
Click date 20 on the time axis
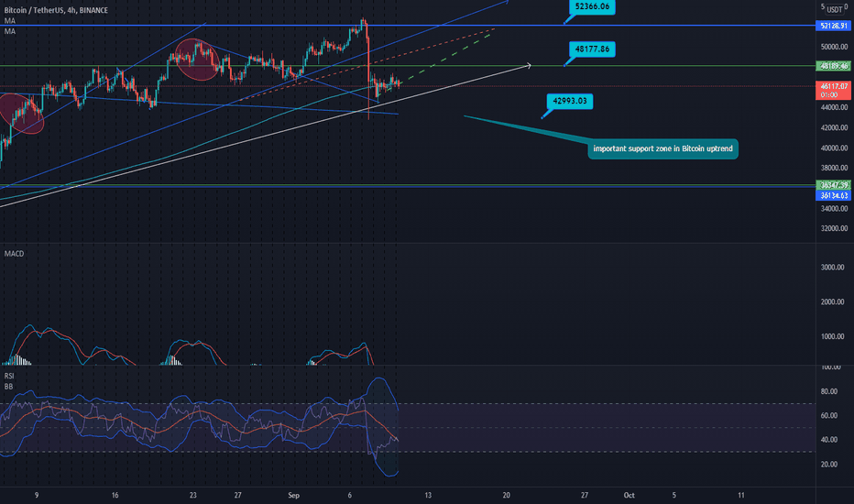(507, 495)
